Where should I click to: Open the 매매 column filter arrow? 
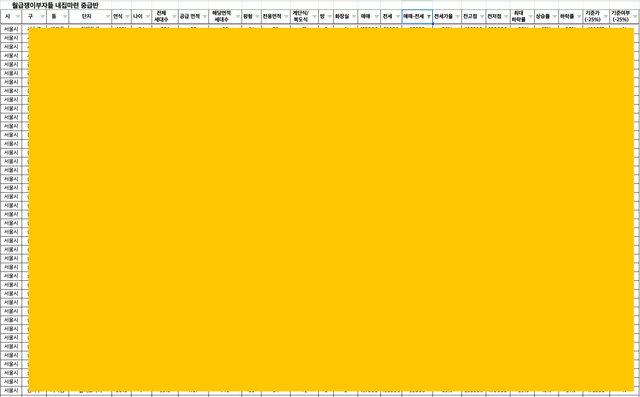coord(376,17)
